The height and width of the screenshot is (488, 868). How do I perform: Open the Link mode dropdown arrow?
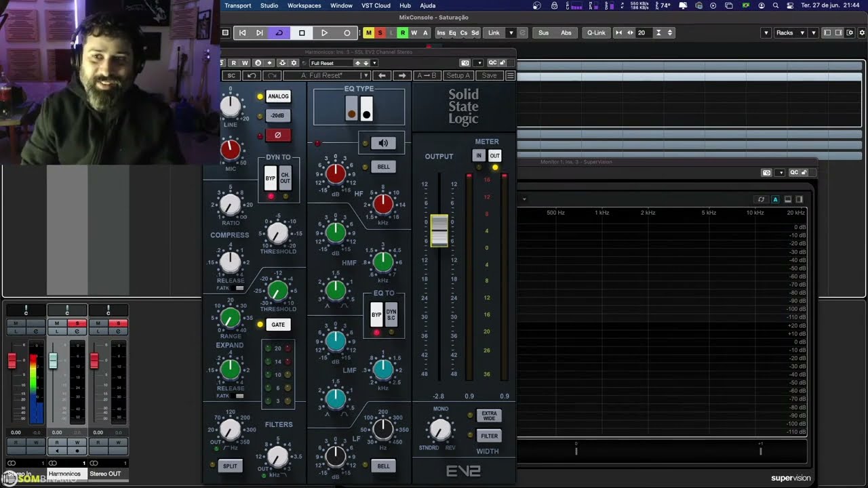click(x=512, y=33)
